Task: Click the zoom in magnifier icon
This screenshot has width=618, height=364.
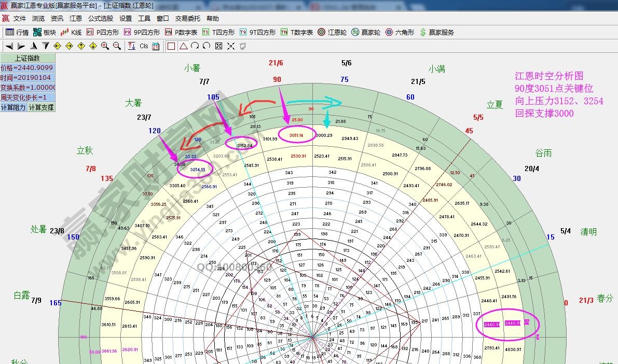Action: click(105, 46)
